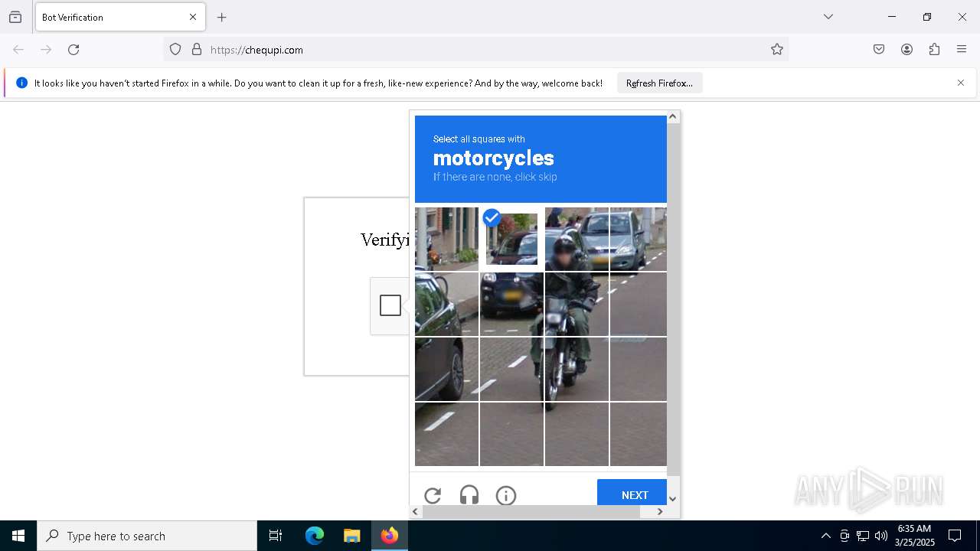Open the clock showing 6:35 AM
The width and height of the screenshot is (980, 551).
coord(914,536)
